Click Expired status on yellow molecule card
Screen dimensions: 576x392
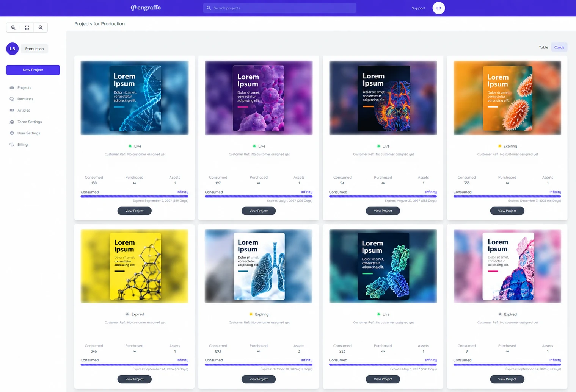135,314
